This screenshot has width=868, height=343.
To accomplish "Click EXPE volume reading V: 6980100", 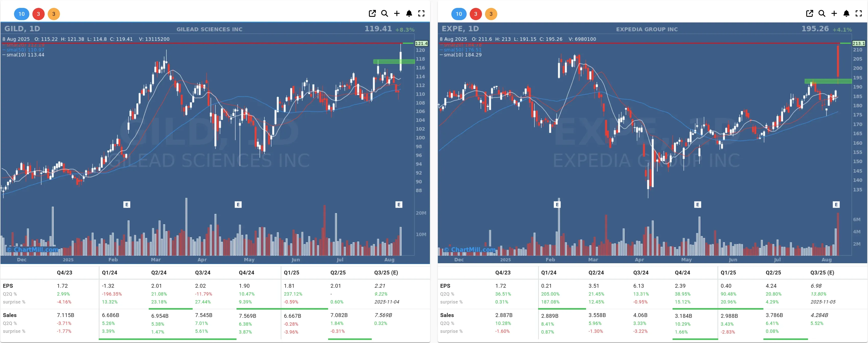I will click(x=582, y=39).
